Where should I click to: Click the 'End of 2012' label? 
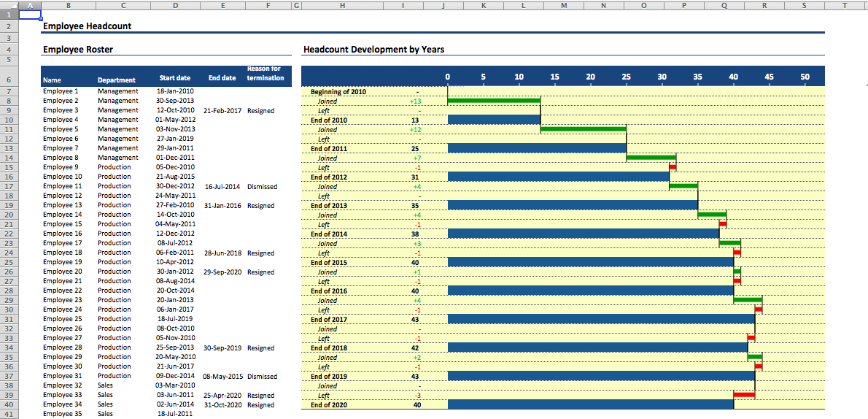click(329, 177)
